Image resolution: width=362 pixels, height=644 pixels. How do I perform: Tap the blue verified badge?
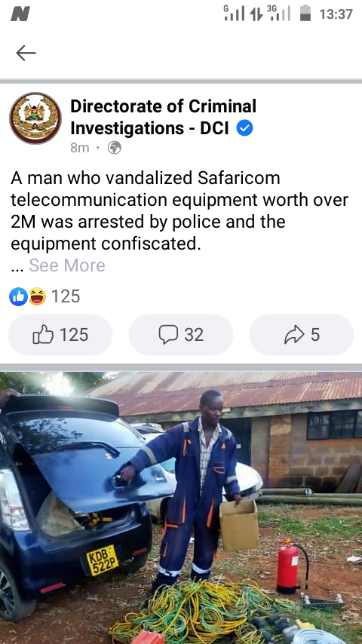(x=245, y=128)
